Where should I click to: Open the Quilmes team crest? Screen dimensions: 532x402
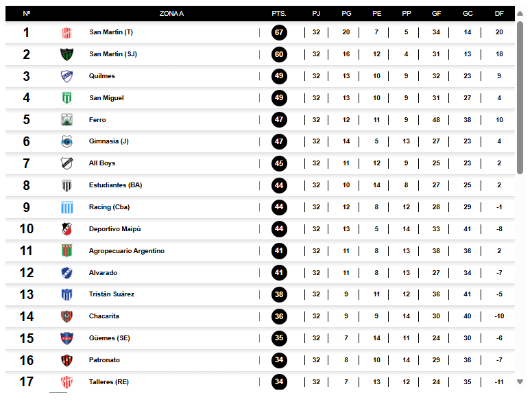click(x=66, y=76)
